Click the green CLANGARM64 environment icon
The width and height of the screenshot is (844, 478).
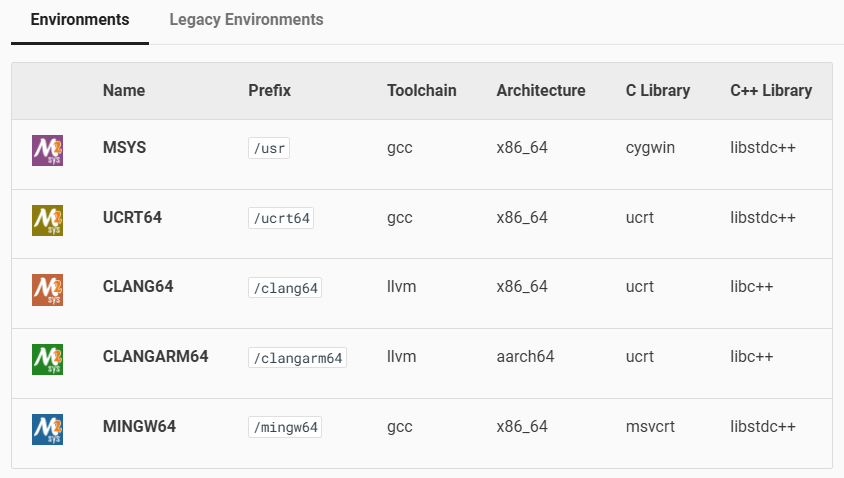coord(47,358)
